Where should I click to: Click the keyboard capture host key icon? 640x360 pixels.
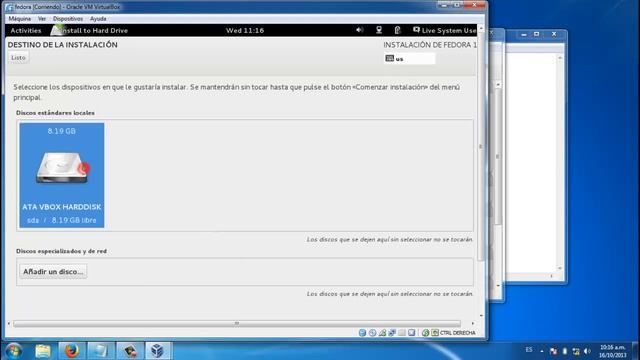pyautogui.click(x=435, y=333)
